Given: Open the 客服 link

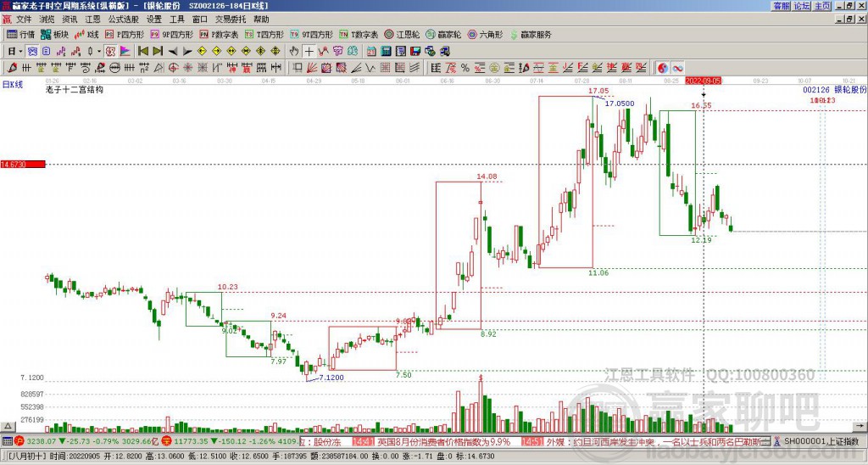Looking at the screenshot, I should point(781,6).
